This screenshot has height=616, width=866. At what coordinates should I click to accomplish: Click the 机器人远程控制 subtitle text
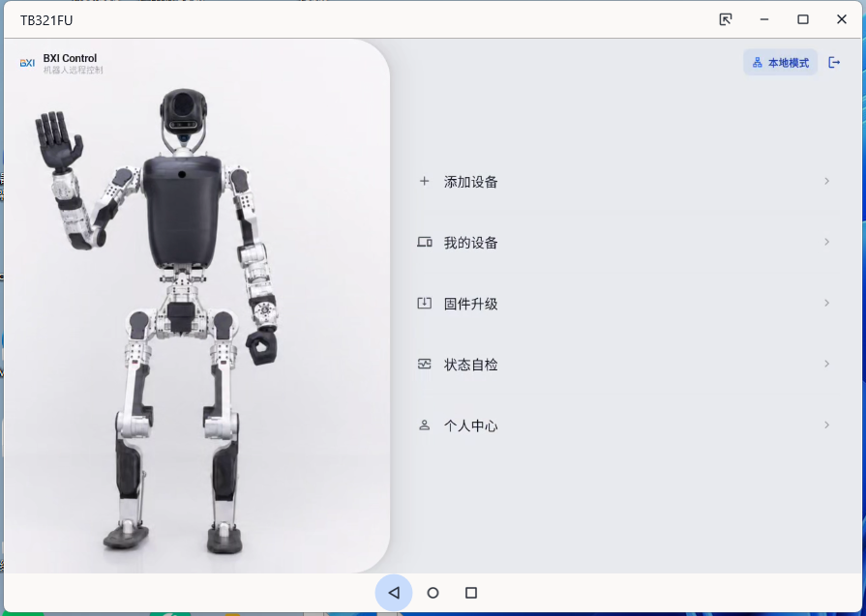coord(73,70)
